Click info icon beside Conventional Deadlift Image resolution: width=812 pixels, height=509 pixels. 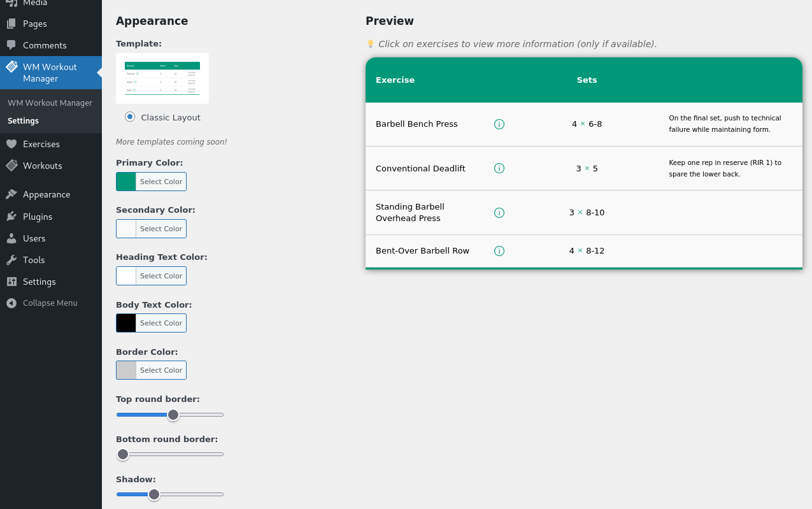pos(499,169)
